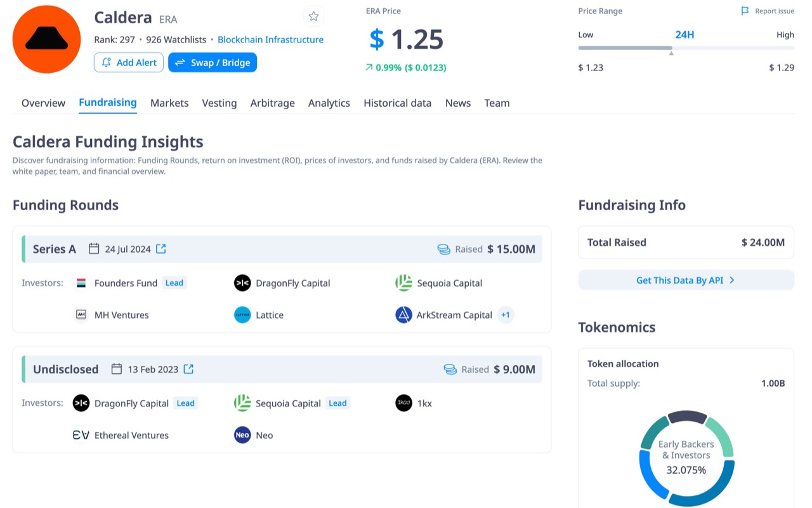The width and height of the screenshot is (812, 508).
Task: Click the Lattice logo icon
Action: click(x=242, y=314)
